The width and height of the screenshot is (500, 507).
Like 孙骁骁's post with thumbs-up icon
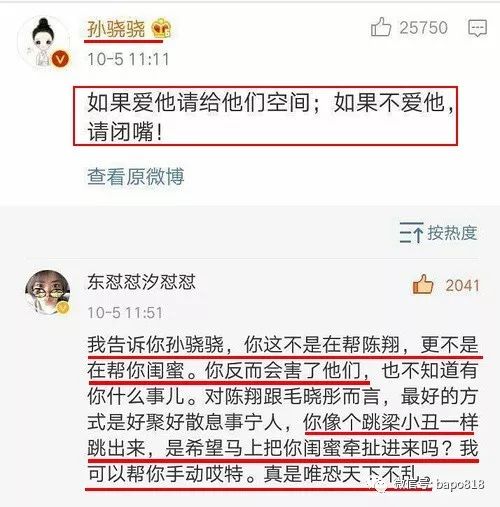tap(381, 27)
